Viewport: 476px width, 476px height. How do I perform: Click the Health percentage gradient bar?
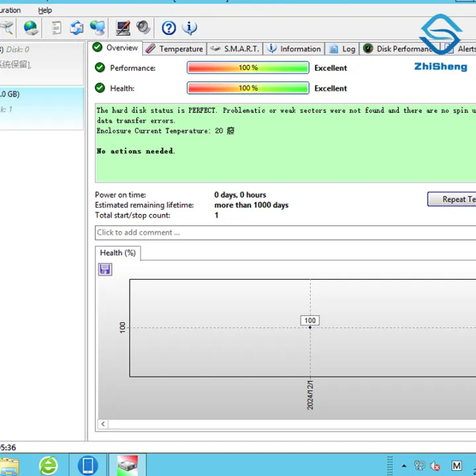(248, 88)
